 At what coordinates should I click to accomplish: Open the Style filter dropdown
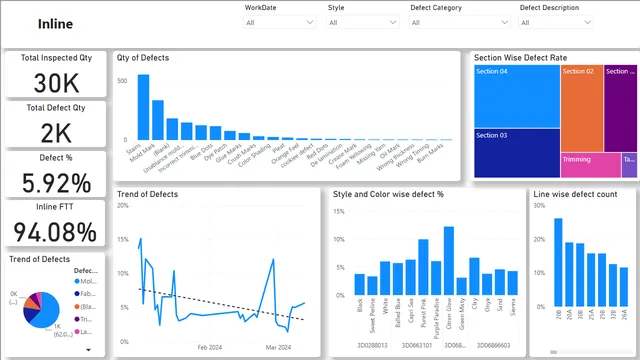point(362,22)
